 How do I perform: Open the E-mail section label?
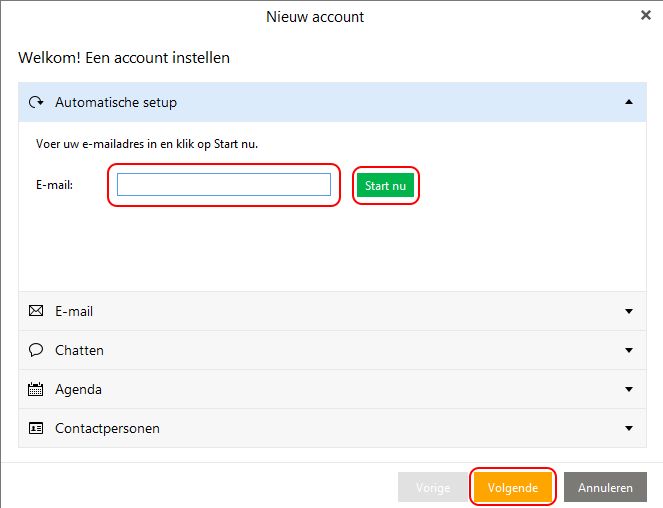[x=74, y=311]
